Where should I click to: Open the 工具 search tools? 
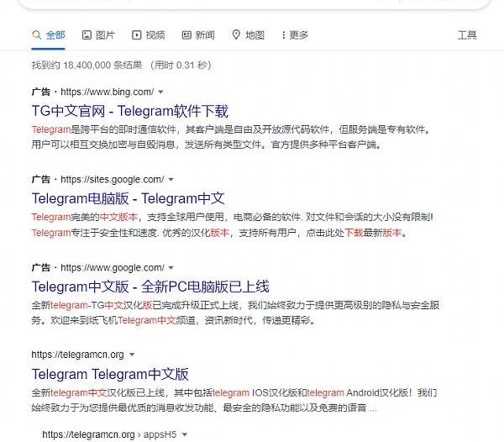pos(467,35)
